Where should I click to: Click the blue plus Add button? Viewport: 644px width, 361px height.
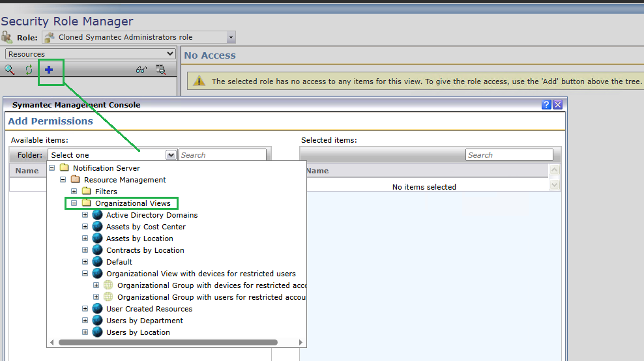(49, 70)
